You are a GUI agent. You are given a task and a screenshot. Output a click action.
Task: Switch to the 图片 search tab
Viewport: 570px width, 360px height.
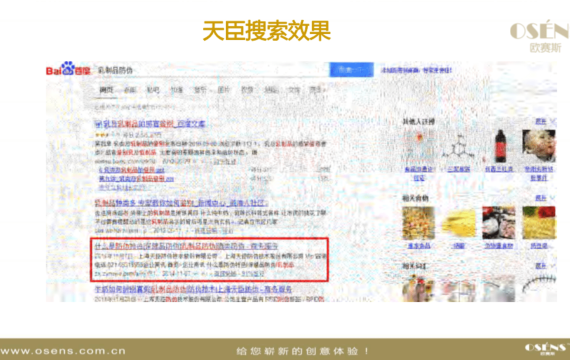click(223, 90)
